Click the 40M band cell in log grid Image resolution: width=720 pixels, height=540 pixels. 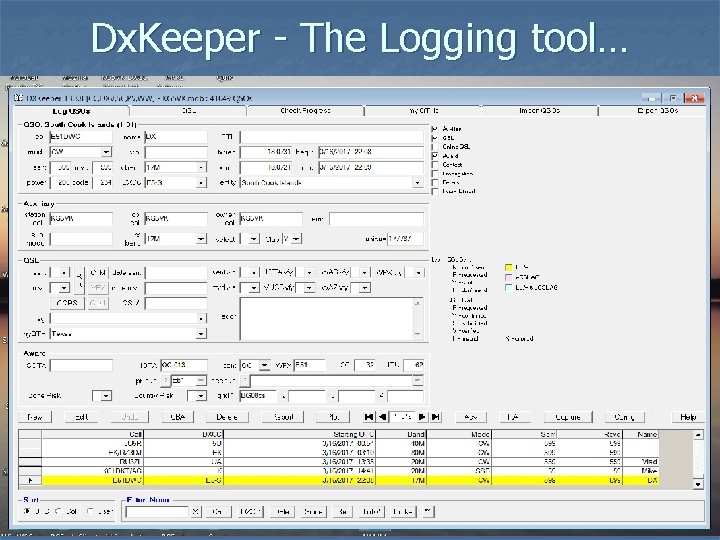(401, 444)
